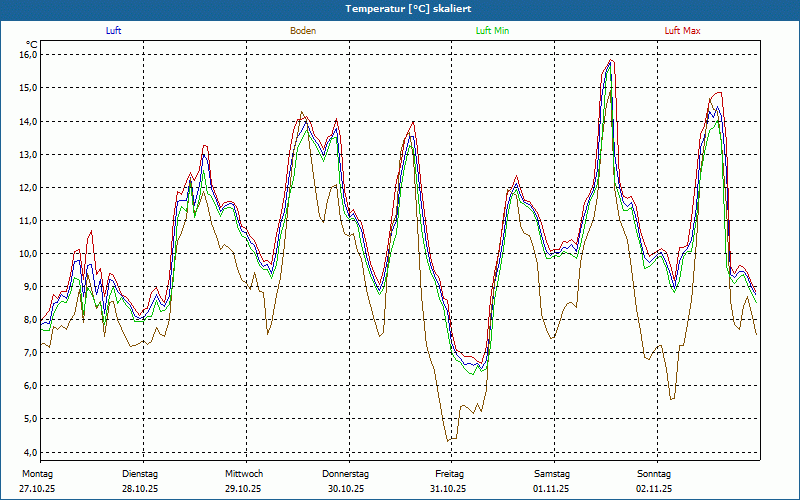Click the 31.10.25 date label
Screen dimensions: 800x500
click(449, 489)
